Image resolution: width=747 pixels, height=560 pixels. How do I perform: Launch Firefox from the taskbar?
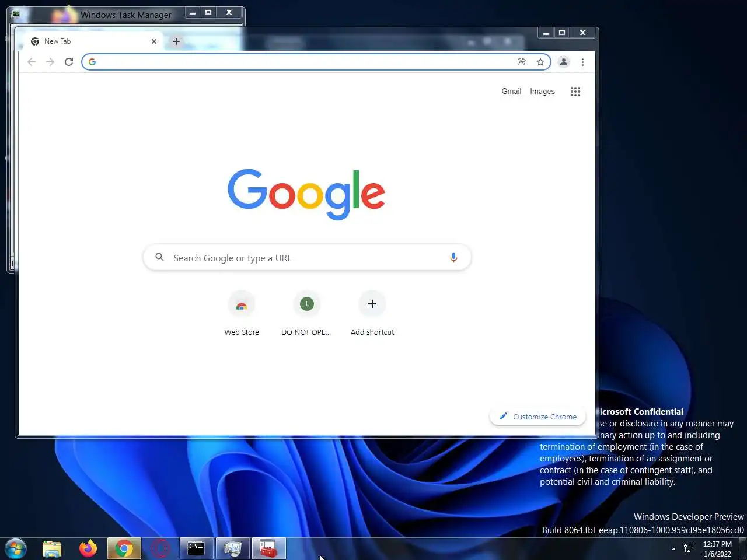point(88,549)
